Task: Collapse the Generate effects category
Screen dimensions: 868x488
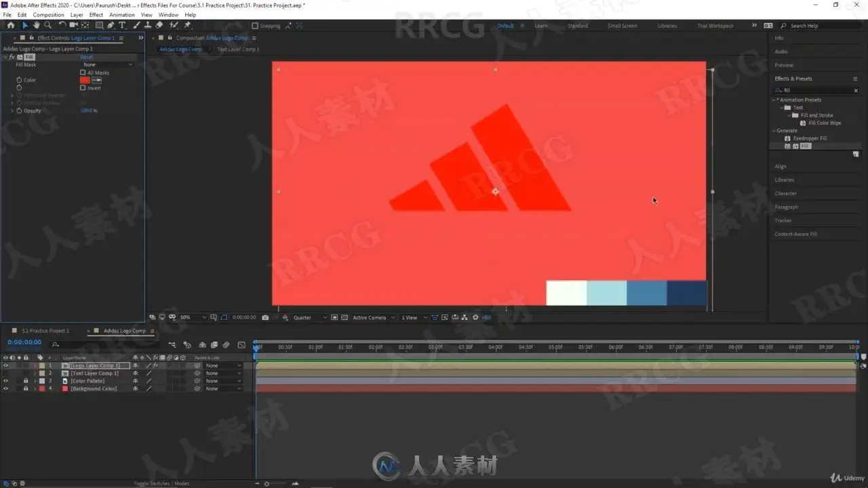Action: [x=774, y=131]
